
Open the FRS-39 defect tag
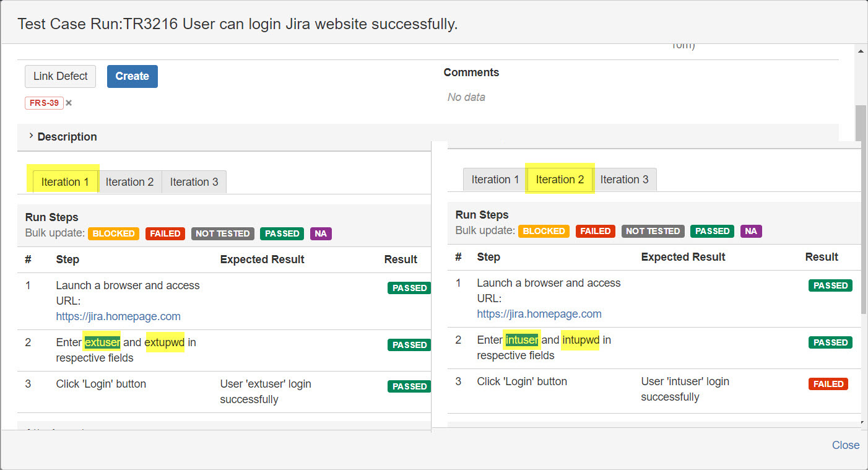point(44,103)
